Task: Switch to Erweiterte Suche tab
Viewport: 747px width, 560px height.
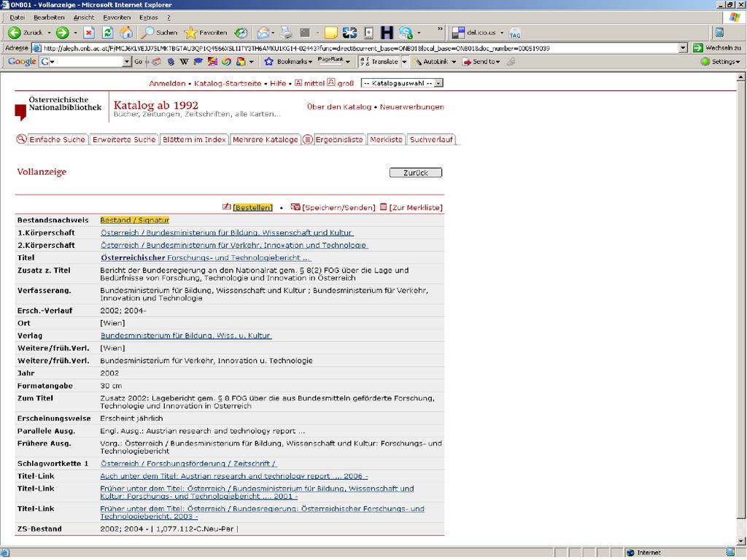Action: click(124, 139)
